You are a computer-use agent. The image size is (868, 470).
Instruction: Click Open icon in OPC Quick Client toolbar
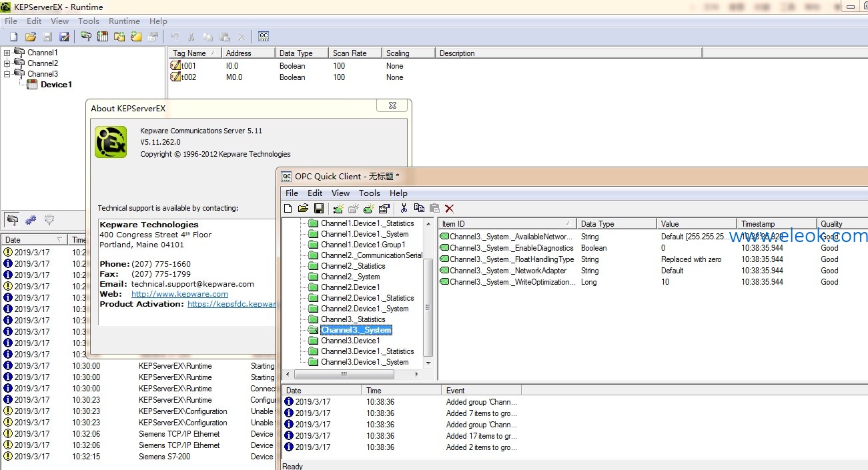point(303,209)
